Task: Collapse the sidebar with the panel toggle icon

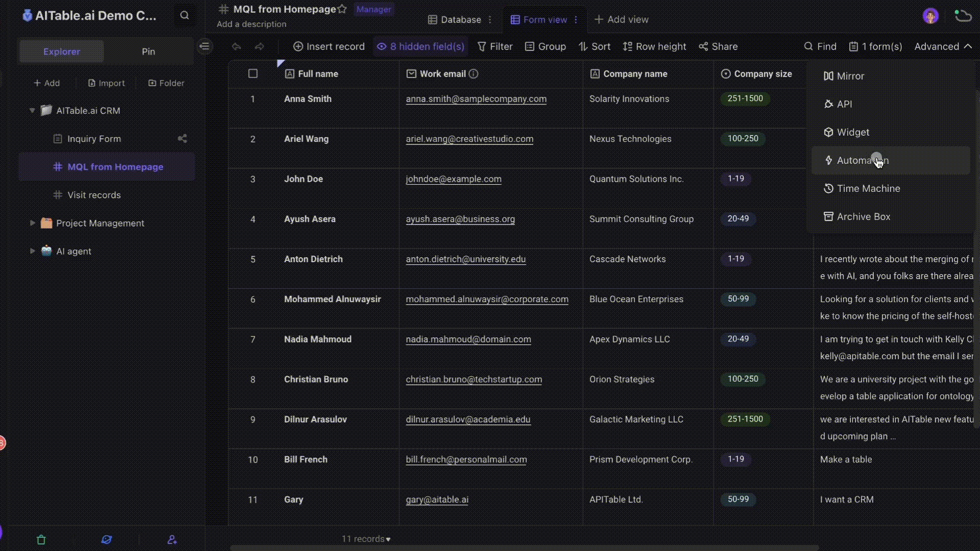Action: (205, 46)
